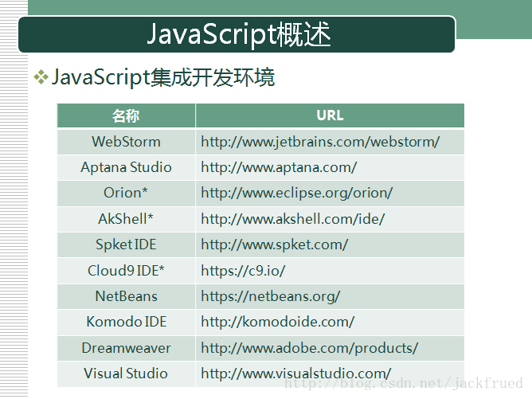The height and width of the screenshot is (399, 532).
Task: Select the WebStorm name cell
Action: (126, 142)
